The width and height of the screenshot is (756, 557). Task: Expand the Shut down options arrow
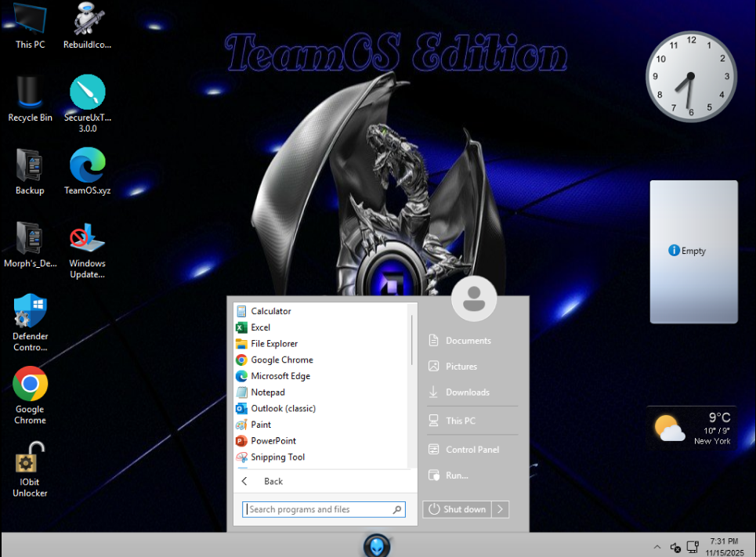coord(500,509)
